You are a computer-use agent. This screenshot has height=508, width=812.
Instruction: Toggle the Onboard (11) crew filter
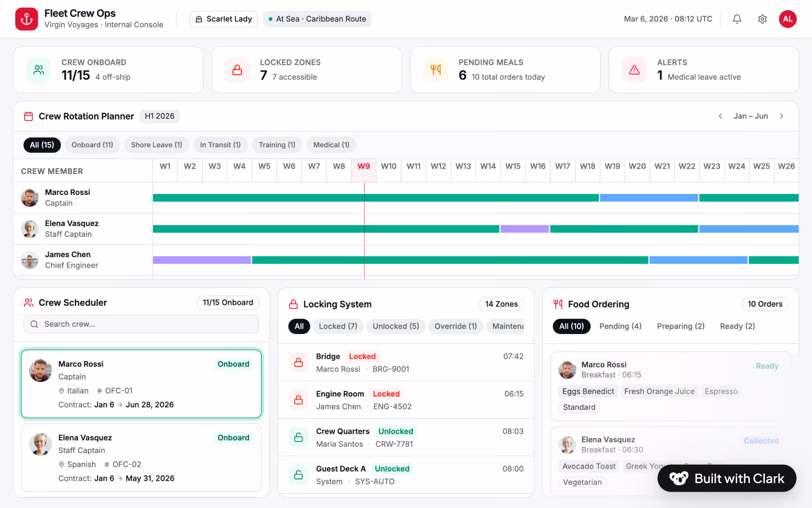[92, 145]
